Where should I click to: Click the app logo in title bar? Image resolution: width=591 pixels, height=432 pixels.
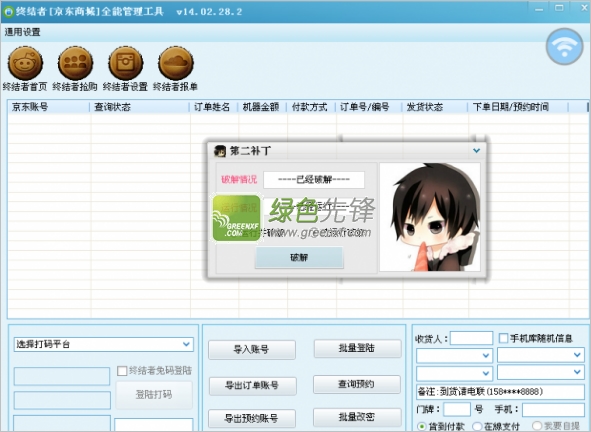point(8,12)
